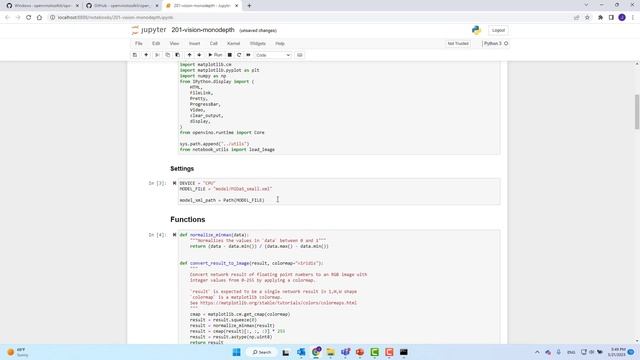This screenshot has width=640, height=360.
Task: Open the File menu
Action: (139, 43)
